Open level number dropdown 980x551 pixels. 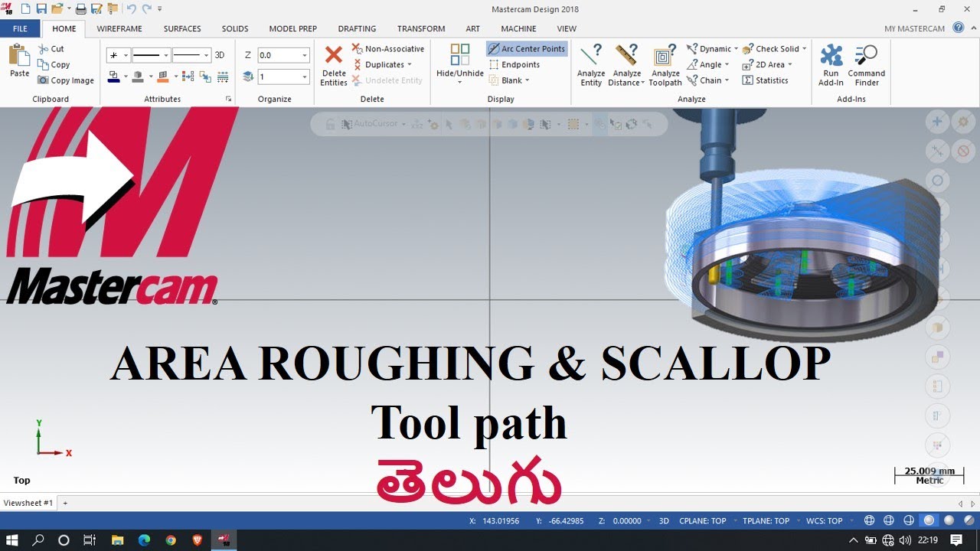click(305, 77)
